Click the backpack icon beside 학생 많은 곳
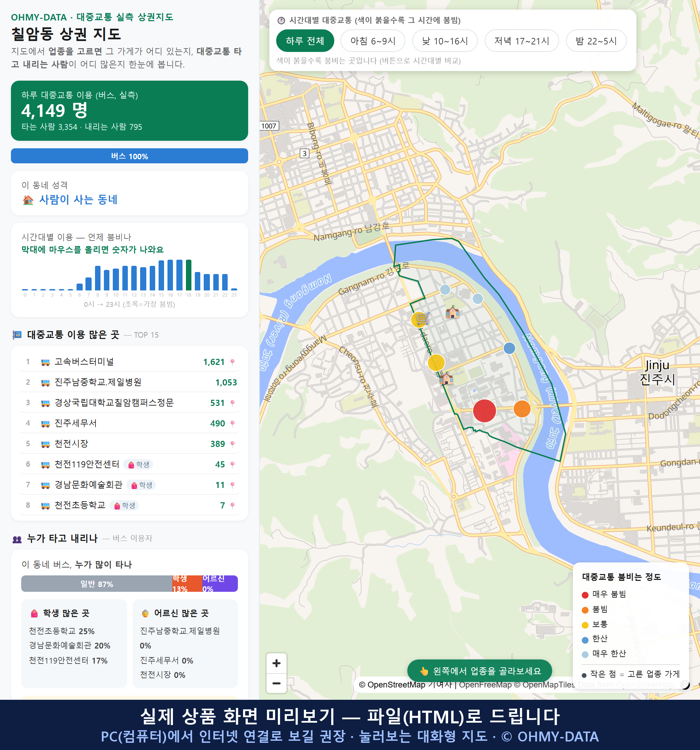700x750 pixels. tap(34, 613)
